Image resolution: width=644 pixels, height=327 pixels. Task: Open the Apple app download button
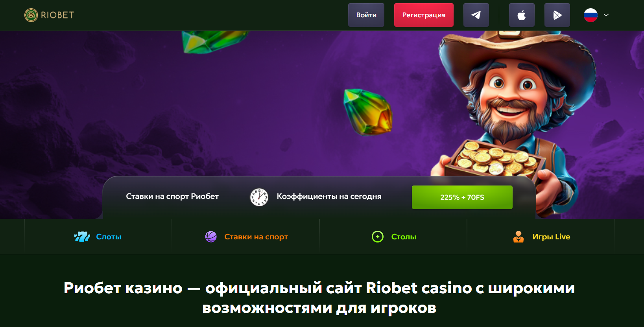(522, 15)
